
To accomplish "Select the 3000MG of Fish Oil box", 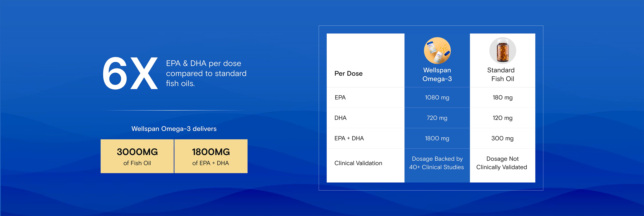I will (x=137, y=156).
